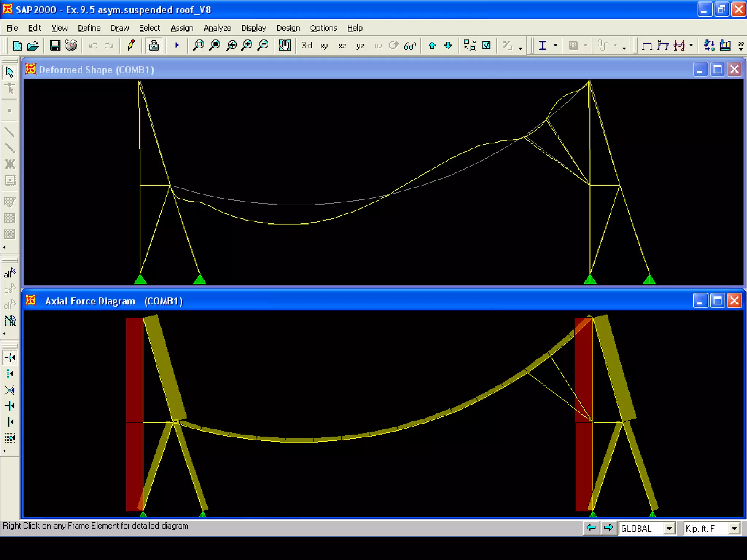Click the select all 'all' sidebar icon
This screenshot has height=560, width=747.
point(9,273)
